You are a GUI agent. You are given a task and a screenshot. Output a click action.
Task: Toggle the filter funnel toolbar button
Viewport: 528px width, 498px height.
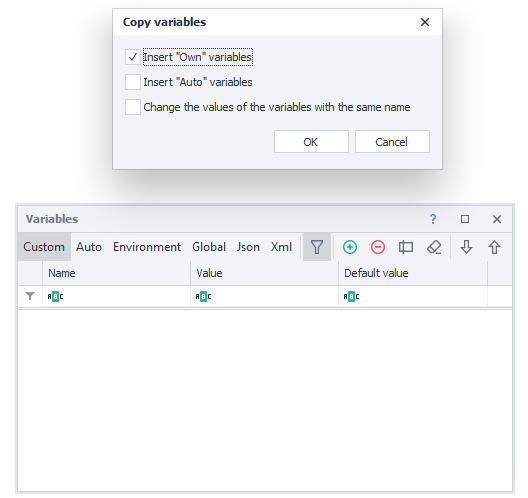(x=317, y=247)
